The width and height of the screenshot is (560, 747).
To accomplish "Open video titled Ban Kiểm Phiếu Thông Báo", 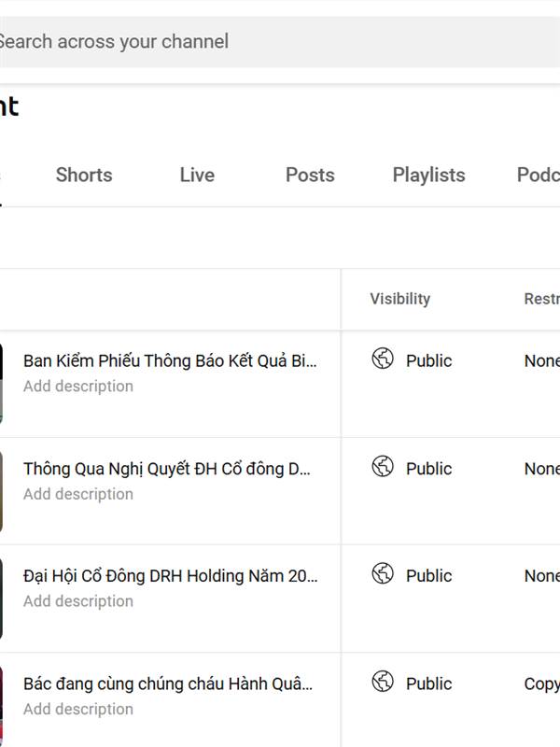I will (170, 360).
